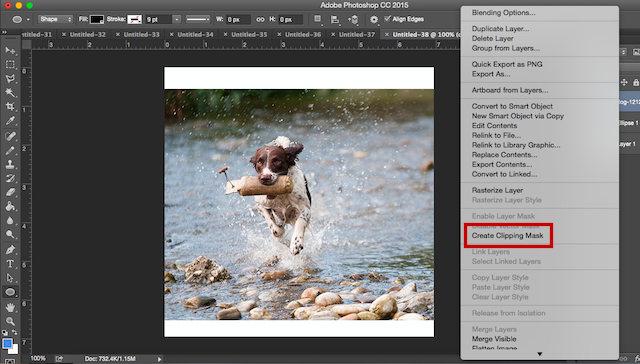Toggle the Align Edges checkbox
This screenshot has height=364, width=640.
point(388,19)
